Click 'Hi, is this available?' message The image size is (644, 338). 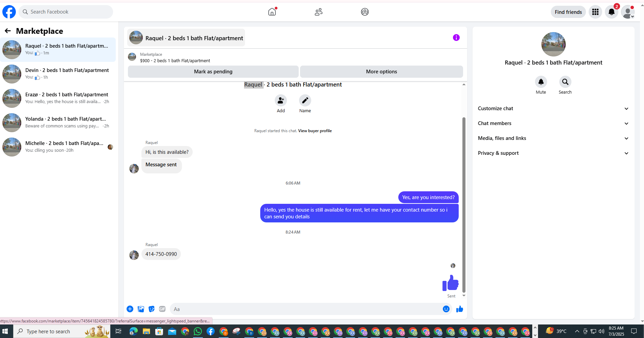167,152
